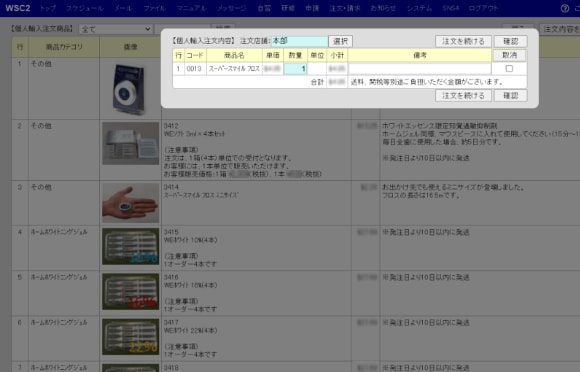Tick the 取消 checkbox for row 1
Image resolution: width=580 pixels, height=372 pixels.
(509, 68)
